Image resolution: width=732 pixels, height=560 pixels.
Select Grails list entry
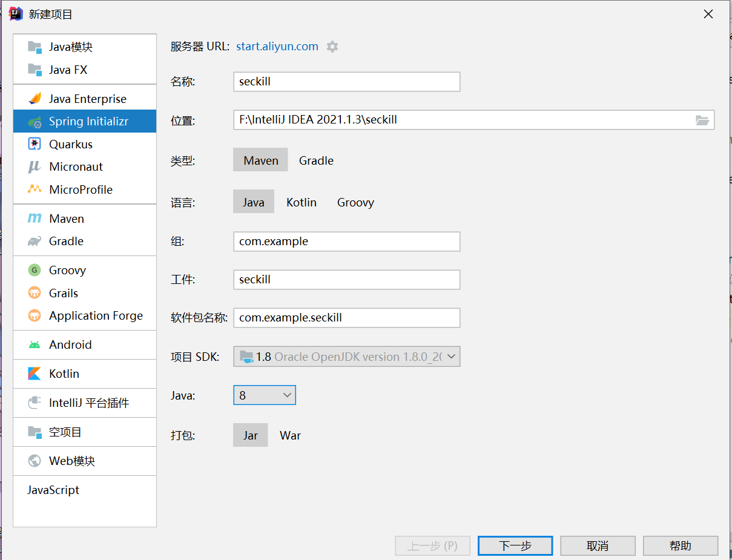(85, 293)
